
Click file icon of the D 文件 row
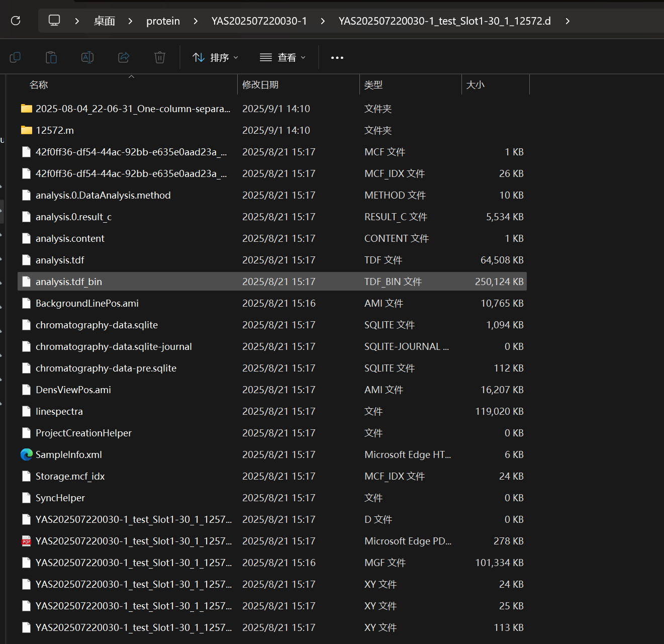pyautogui.click(x=27, y=519)
